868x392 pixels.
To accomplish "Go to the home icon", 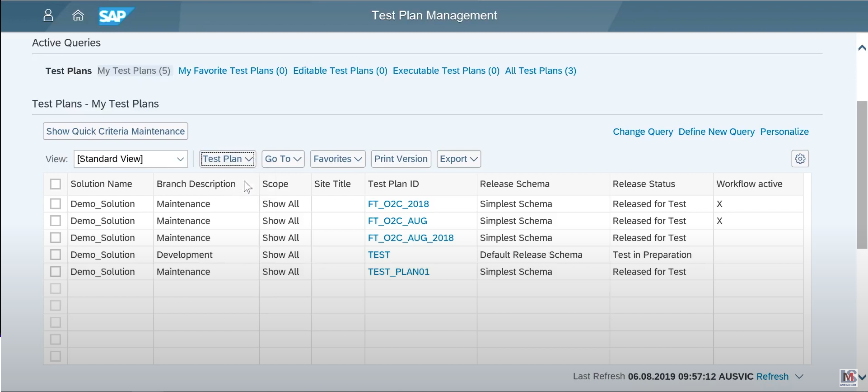I will (78, 15).
